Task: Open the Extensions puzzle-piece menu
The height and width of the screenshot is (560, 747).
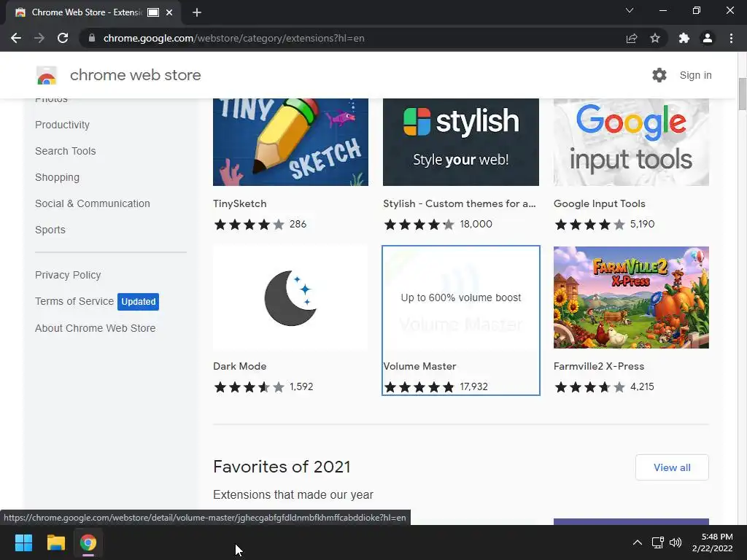Action: 684,38
